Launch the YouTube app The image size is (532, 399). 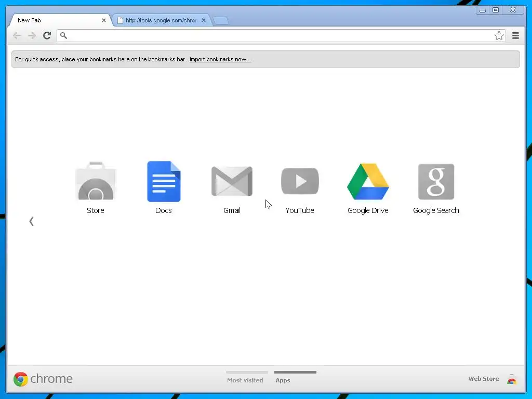tap(300, 181)
